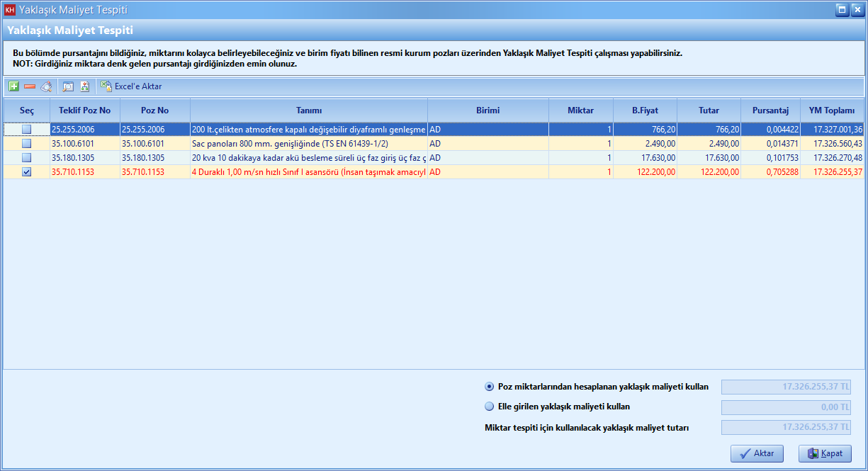Click the green plus add row icon
The width and height of the screenshot is (868, 471).
[x=13, y=86]
